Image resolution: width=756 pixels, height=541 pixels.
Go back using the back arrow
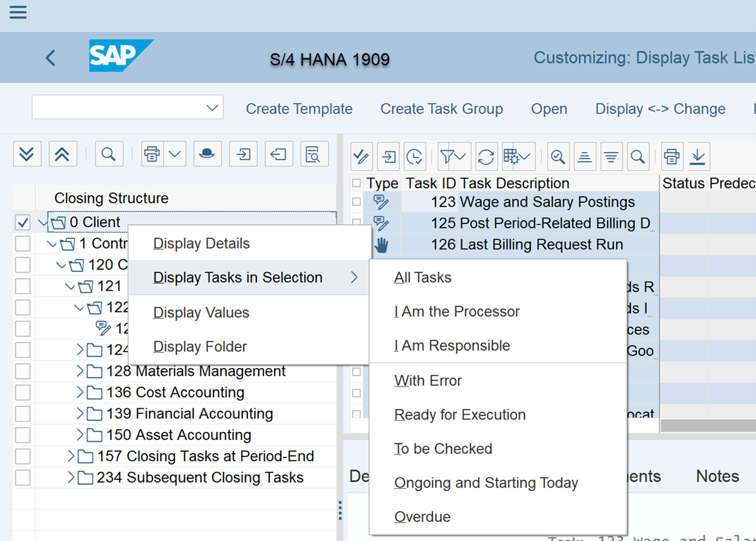click(x=51, y=58)
